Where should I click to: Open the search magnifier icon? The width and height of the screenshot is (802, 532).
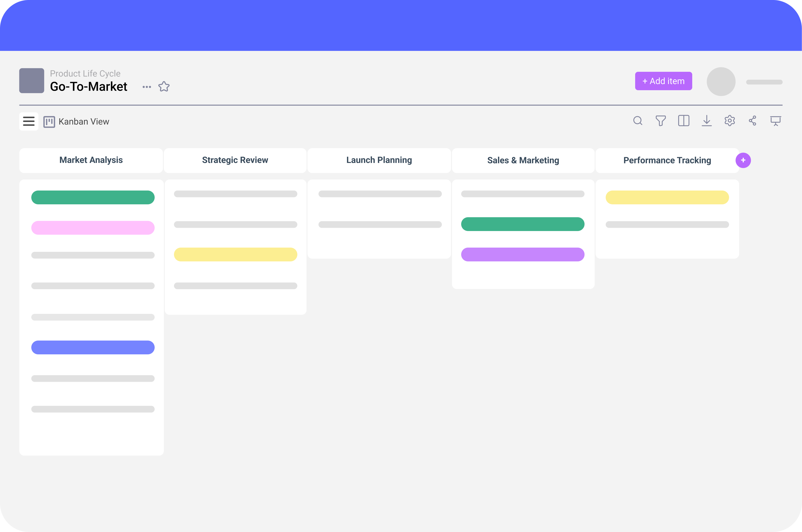(x=637, y=121)
